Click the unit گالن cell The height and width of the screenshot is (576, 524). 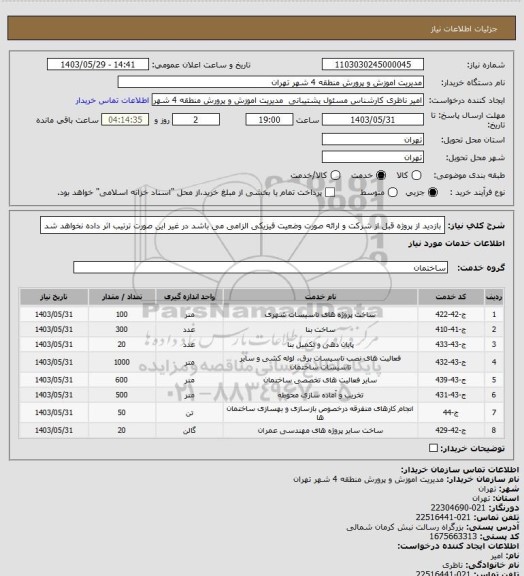(189, 431)
